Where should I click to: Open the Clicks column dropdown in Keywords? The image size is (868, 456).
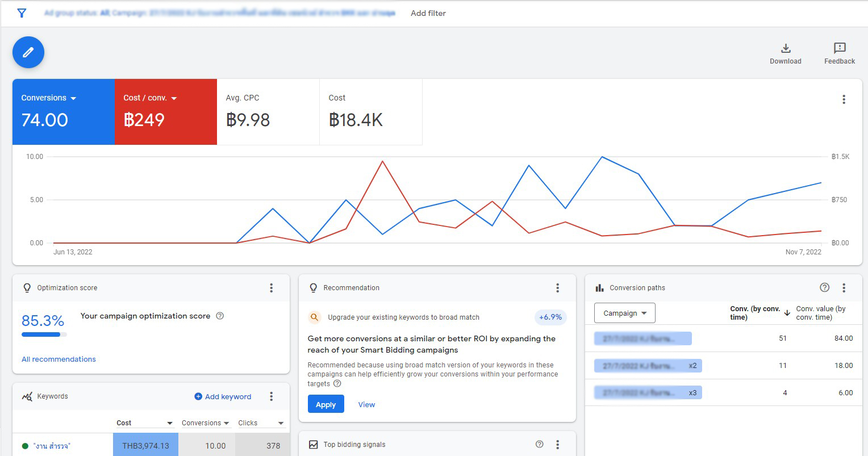point(281,423)
